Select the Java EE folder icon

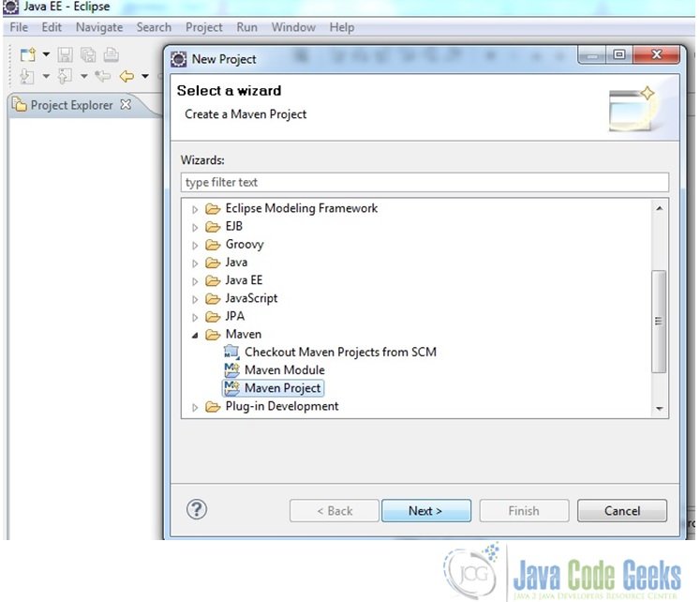point(213,280)
